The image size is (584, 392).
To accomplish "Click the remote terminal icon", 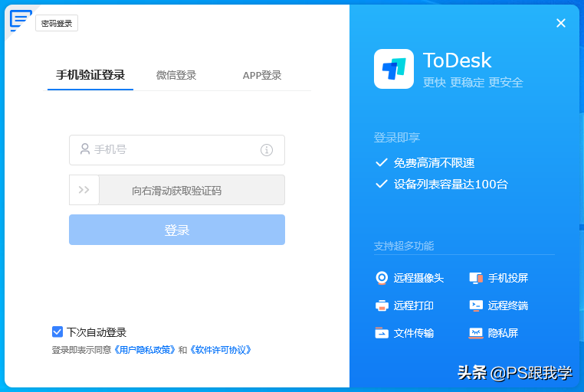I will point(476,305).
